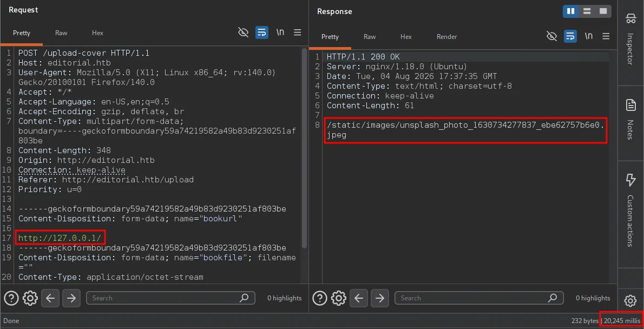Screen dimensions: 644x329
Task: Open Request panel hamburger menu
Action: tap(298, 32)
